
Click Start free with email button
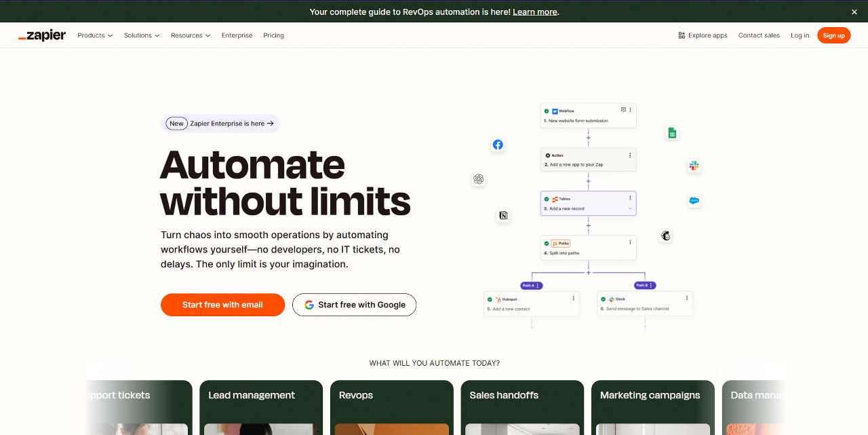click(x=222, y=305)
